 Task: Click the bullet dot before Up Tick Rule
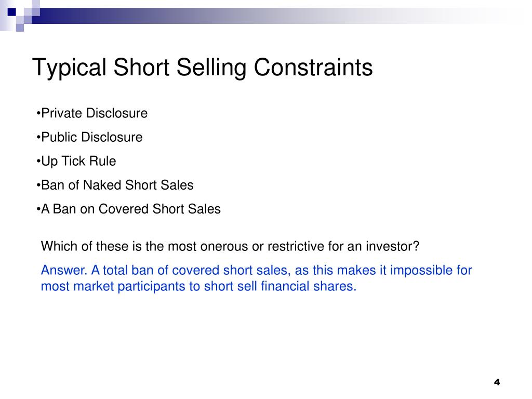[x=38, y=161]
